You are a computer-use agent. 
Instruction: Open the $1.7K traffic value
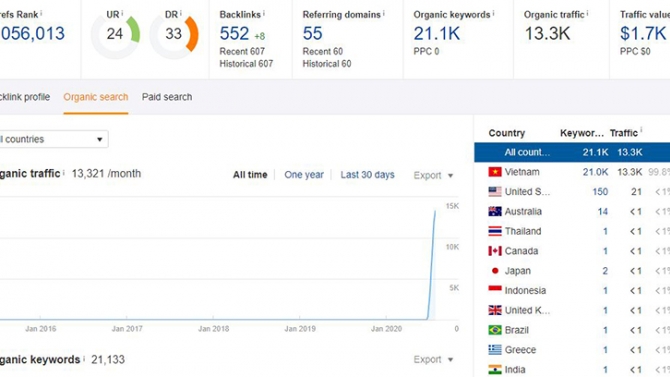(x=643, y=34)
